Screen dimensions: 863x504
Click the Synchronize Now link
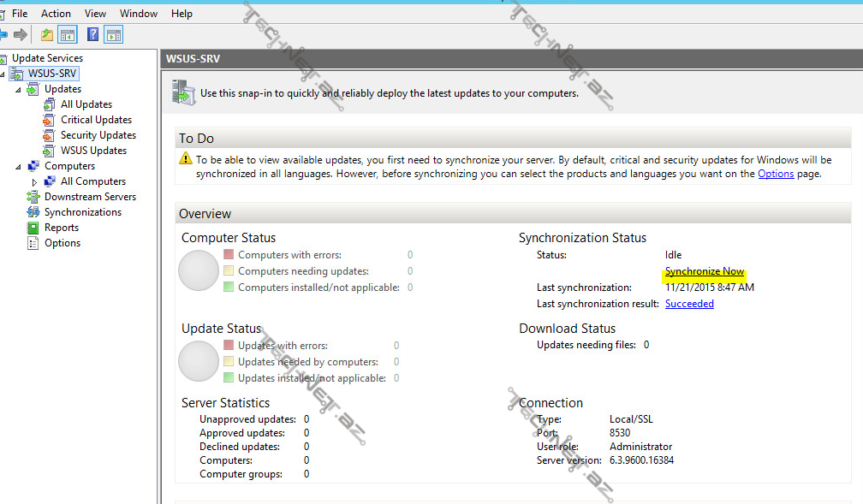[x=705, y=272]
